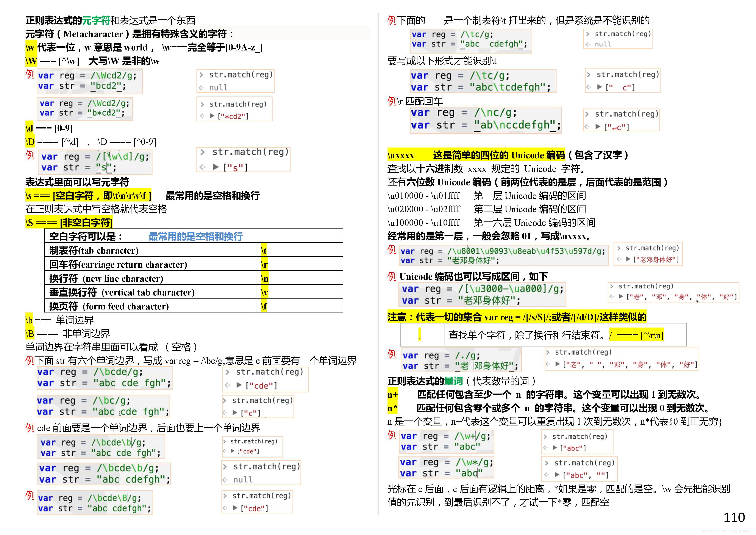Expand the ["c"] console result arrow
Viewport: 756px width, 535px height.
point(235,413)
